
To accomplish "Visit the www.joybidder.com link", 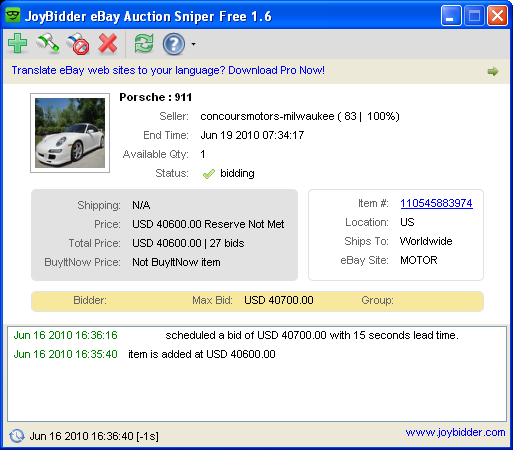I will tap(455, 433).
